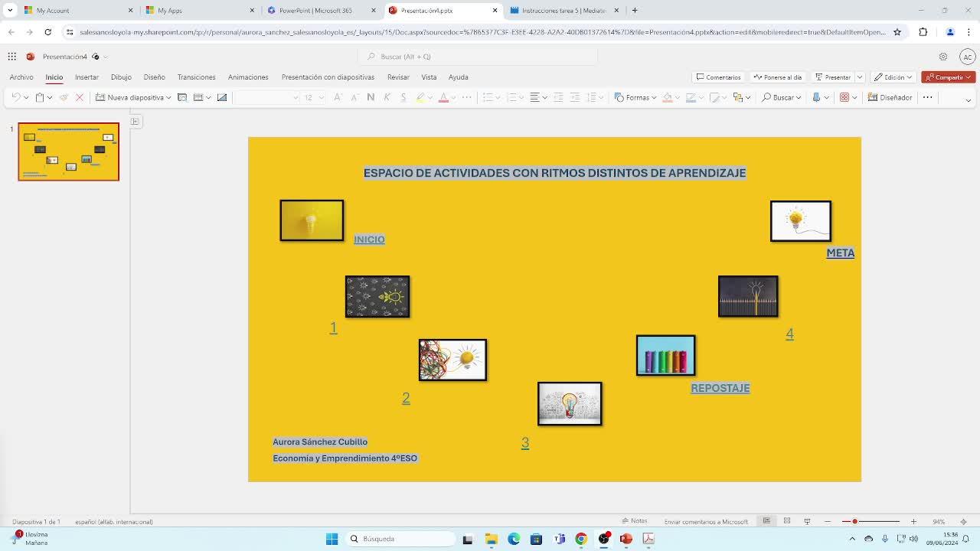This screenshot has width=980, height=551.
Task: Open the Insertar ribbon tab
Action: pyautogui.click(x=87, y=77)
